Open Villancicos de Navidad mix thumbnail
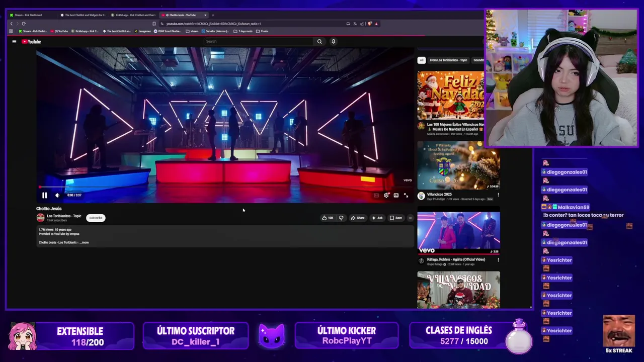644x362 pixels. coord(458,290)
